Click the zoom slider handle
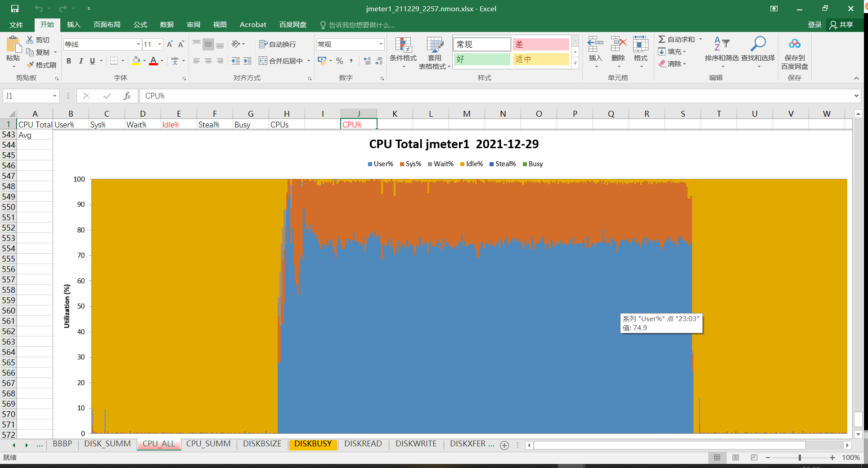 click(800, 458)
